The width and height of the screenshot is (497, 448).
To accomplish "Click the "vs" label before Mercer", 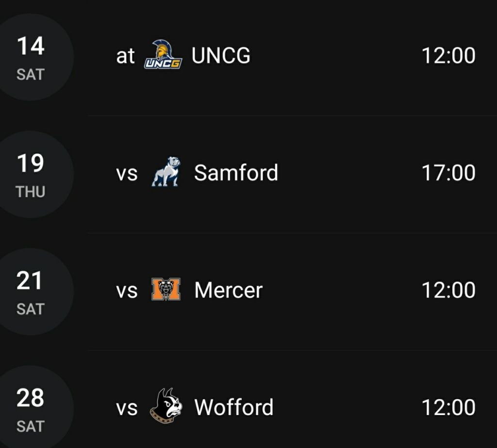I will pyautogui.click(x=127, y=291).
